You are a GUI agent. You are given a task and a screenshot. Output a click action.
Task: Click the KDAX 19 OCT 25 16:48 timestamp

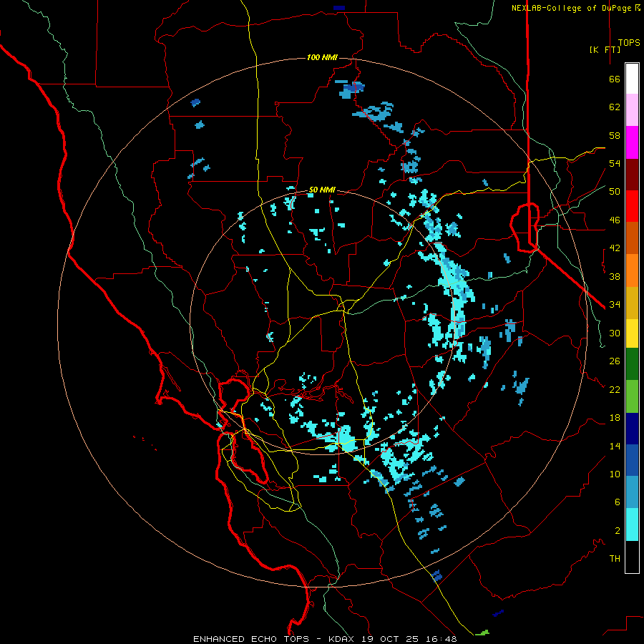[393, 639]
